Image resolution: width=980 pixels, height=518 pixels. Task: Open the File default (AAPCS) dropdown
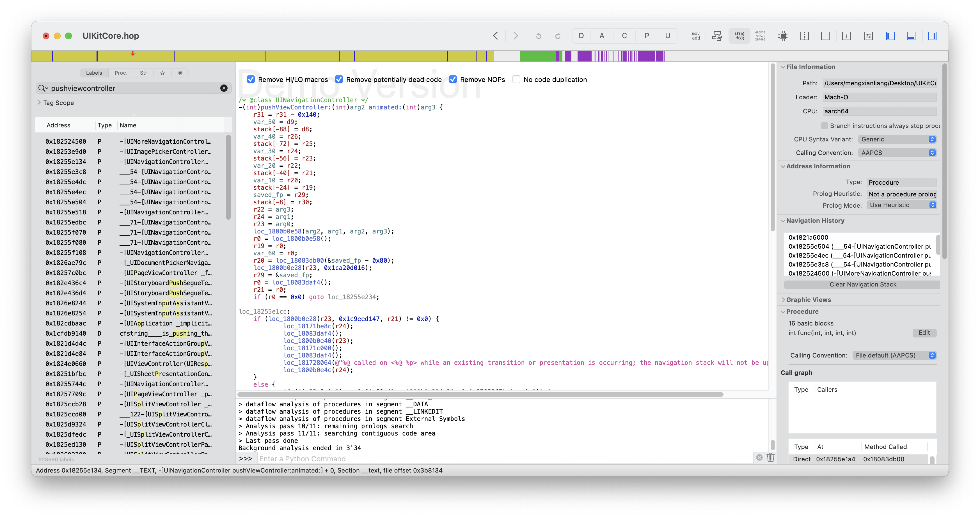[894, 355]
